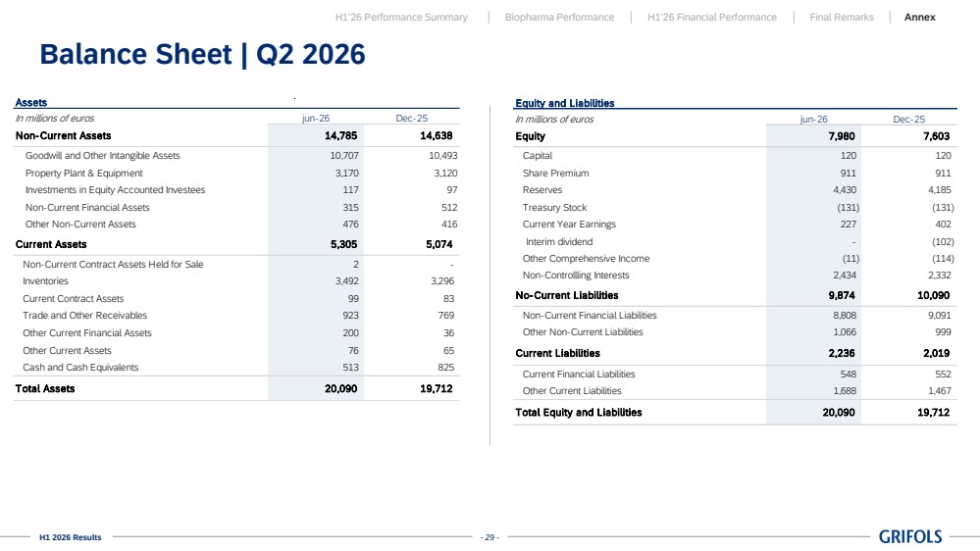Switch to H1'26 Financial Performance tab
Viewport: 980px width, 551px height.
(712, 18)
